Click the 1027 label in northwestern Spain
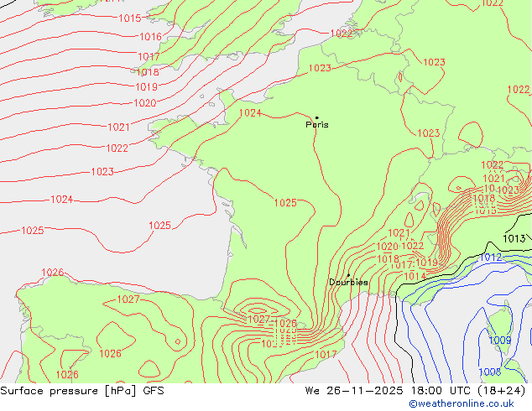Viewport: 532px width, 411px height. [x=128, y=299]
